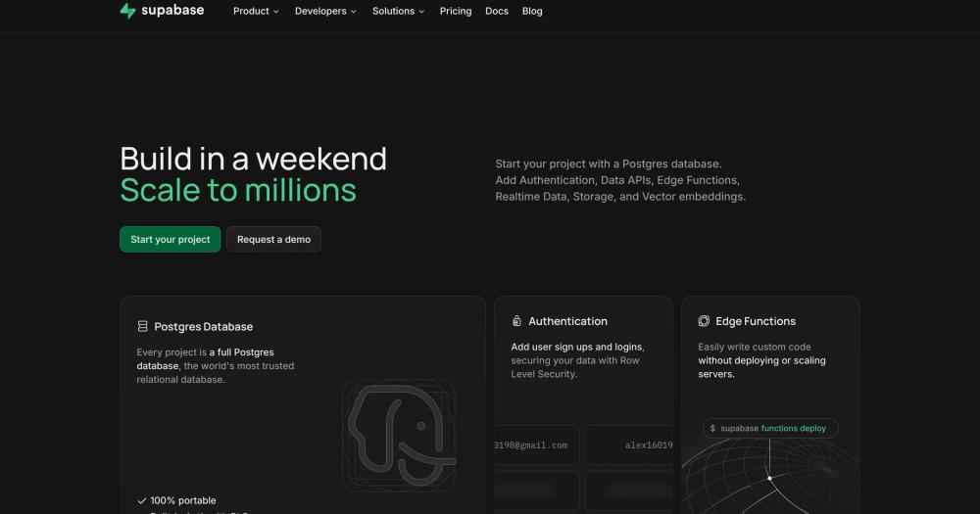Click the Authentication lock icon

[x=516, y=321]
